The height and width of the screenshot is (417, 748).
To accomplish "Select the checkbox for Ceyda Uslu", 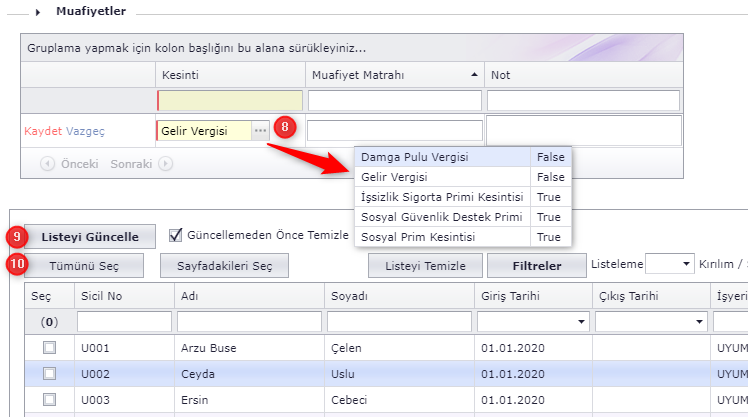I will pos(49,373).
